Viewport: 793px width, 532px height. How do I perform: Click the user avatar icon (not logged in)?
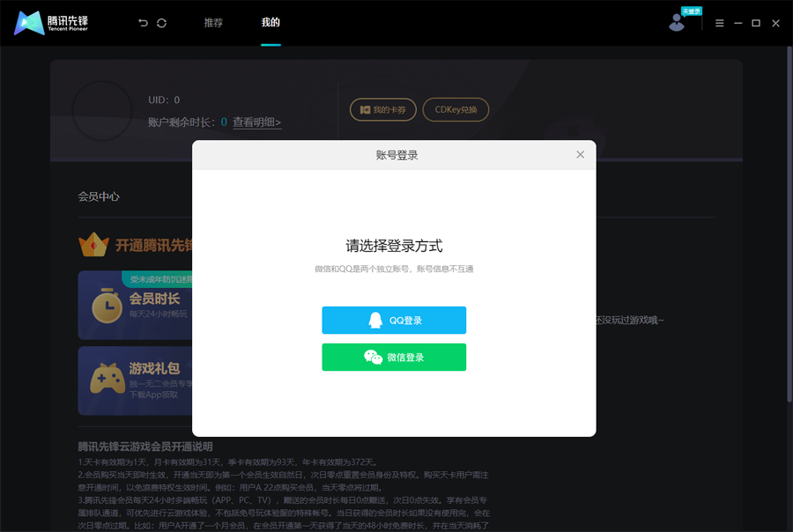click(x=677, y=23)
